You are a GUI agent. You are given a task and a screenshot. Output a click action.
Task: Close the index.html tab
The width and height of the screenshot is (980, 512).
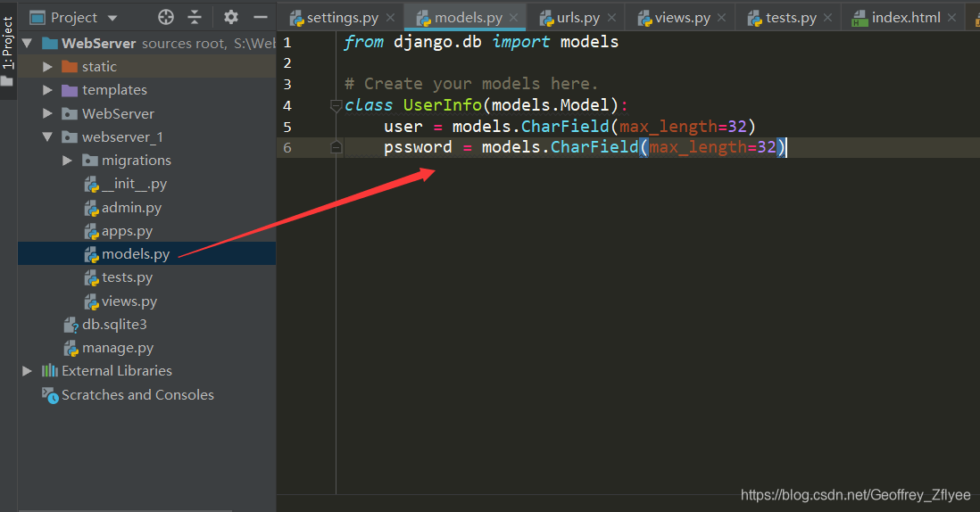(951, 18)
